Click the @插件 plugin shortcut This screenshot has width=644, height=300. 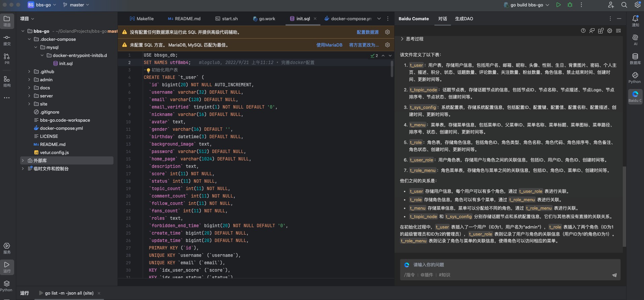click(x=427, y=275)
